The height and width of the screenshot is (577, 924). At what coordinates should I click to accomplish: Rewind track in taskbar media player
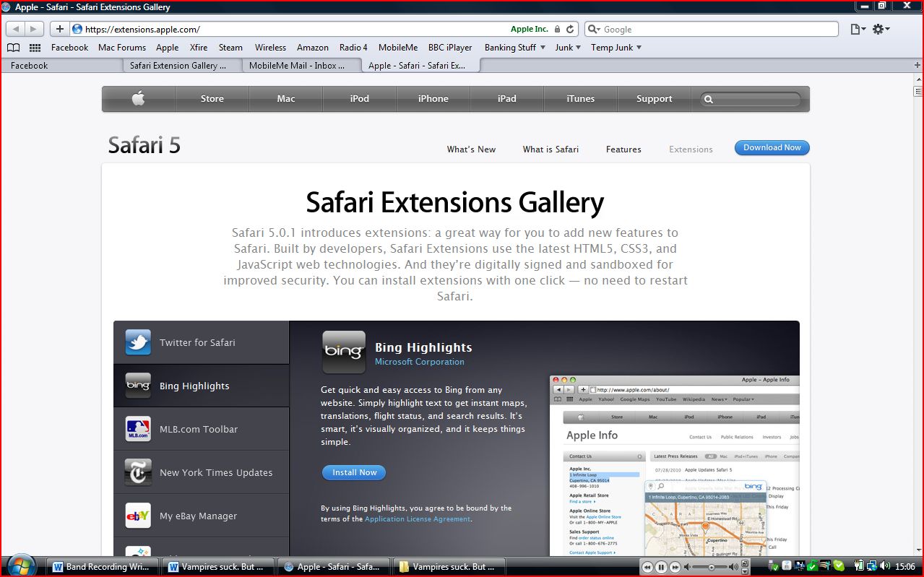pos(647,568)
